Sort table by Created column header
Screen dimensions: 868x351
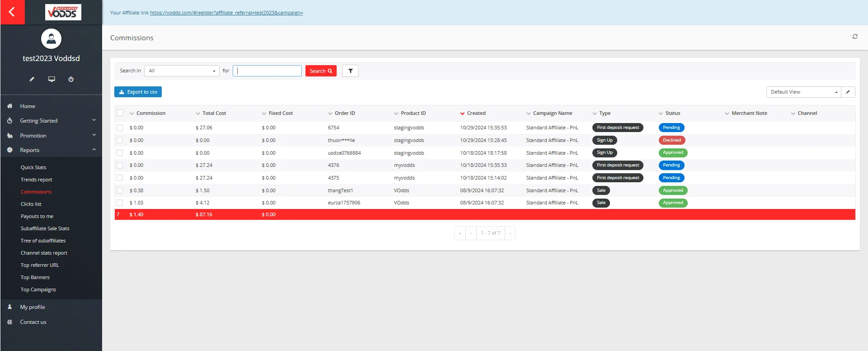click(x=476, y=113)
